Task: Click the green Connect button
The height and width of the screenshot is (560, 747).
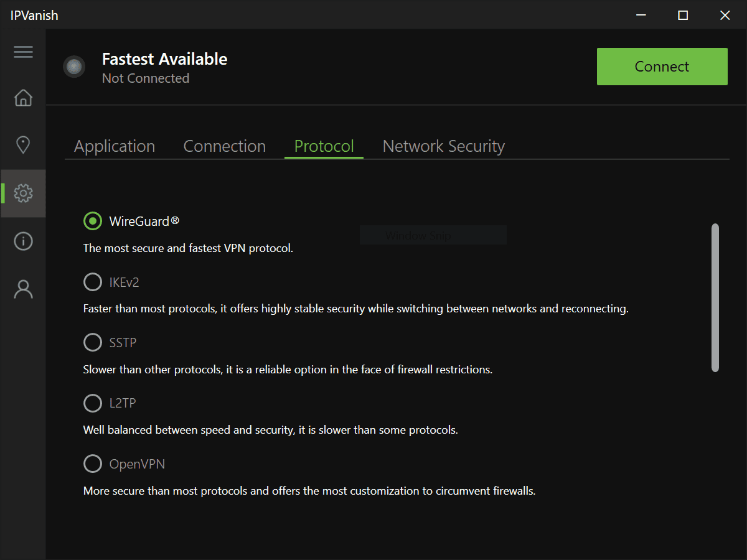Action: (662, 67)
